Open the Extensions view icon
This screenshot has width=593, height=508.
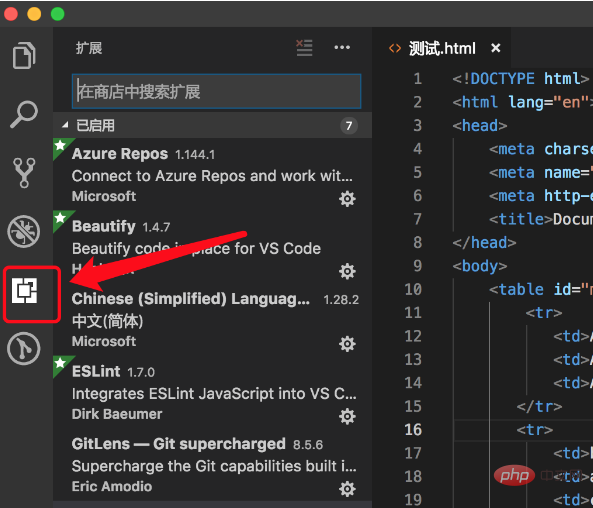pos(24,291)
